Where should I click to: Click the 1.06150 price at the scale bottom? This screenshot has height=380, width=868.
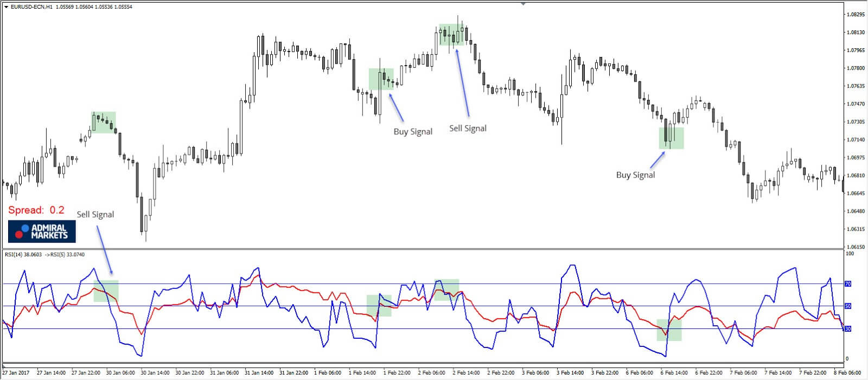[855, 247]
